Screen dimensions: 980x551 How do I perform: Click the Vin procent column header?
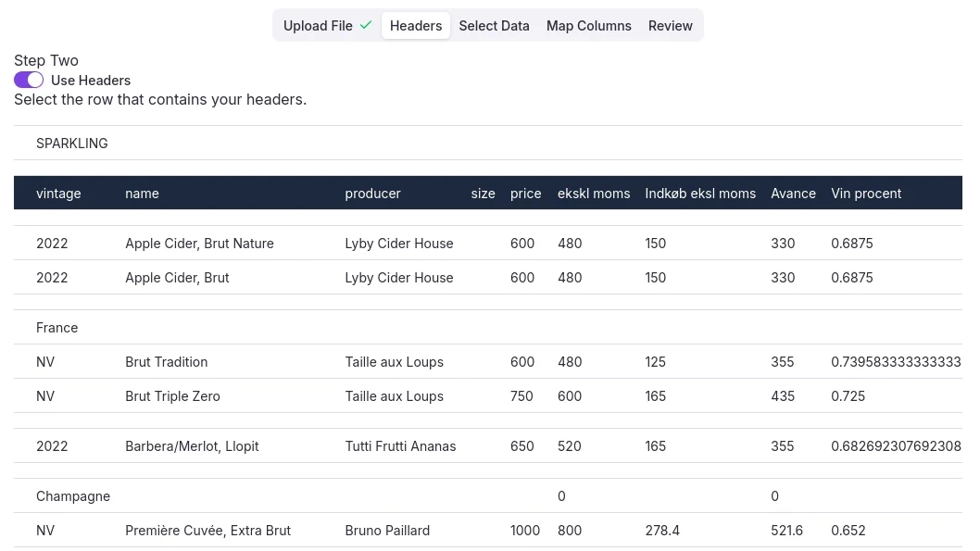click(x=866, y=193)
